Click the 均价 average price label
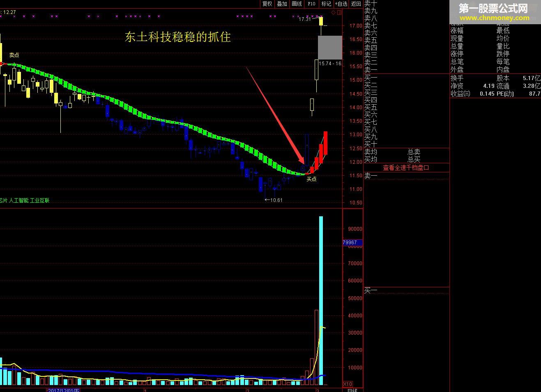 [503, 39]
